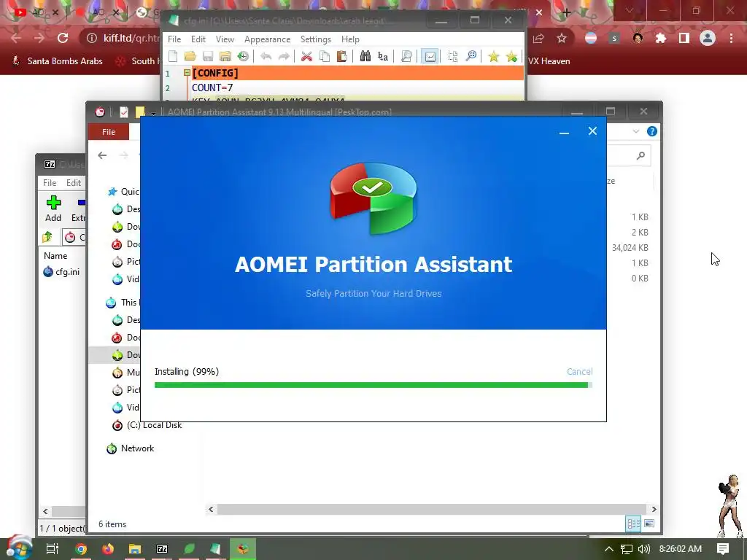Click the Cut scissors icon in editor toolbar
This screenshot has height=560, width=747.
pos(306,56)
